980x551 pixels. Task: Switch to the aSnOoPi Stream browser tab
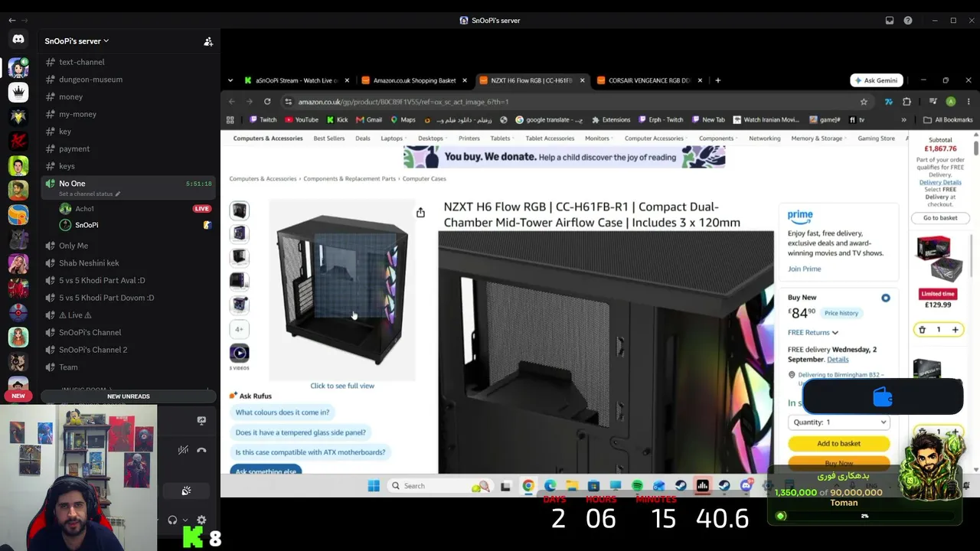click(x=297, y=80)
